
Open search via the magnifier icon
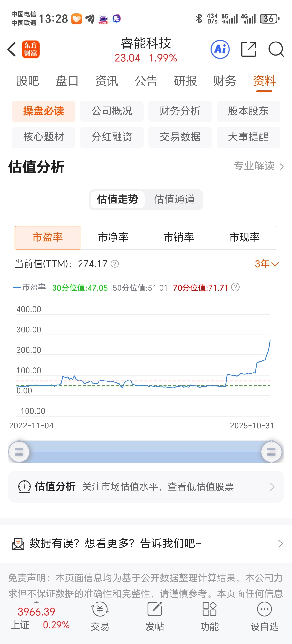pyautogui.click(x=276, y=49)
